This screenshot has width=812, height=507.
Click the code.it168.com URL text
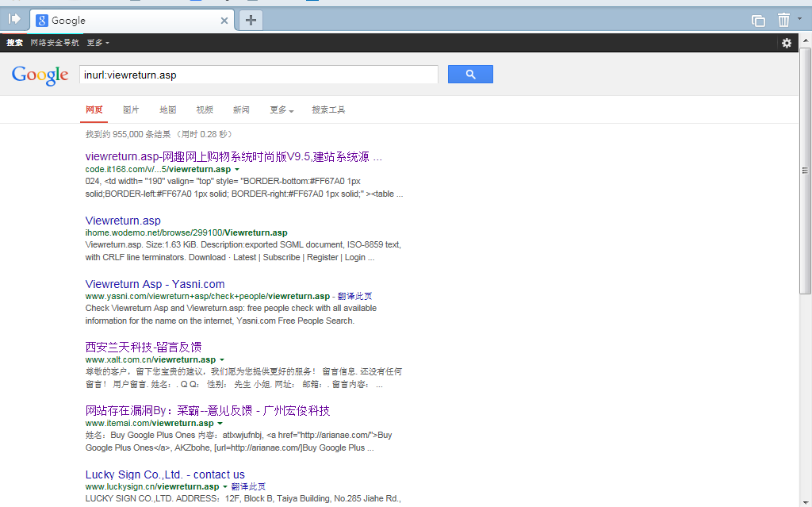click(x=158, y=170)
